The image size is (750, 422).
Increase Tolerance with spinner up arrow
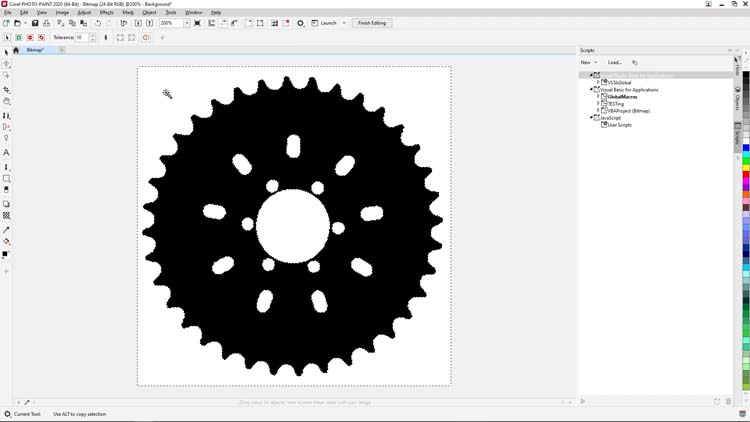click(93, 35)
